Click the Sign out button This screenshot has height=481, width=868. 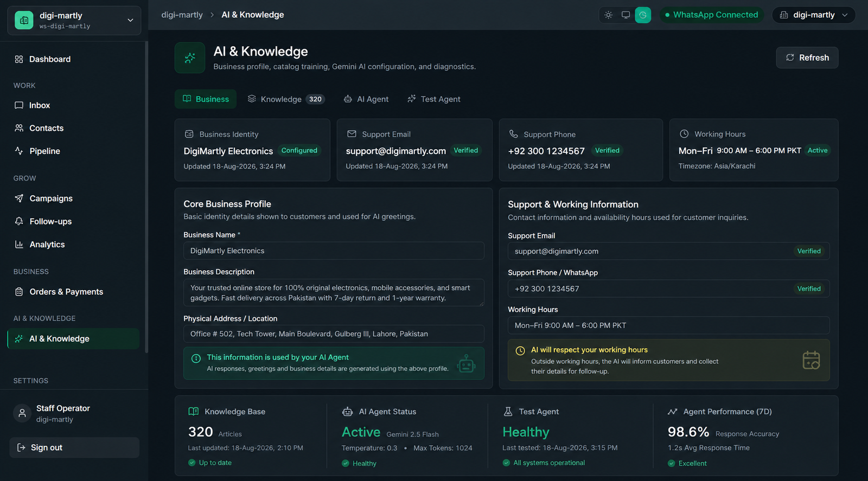[74, 447]
